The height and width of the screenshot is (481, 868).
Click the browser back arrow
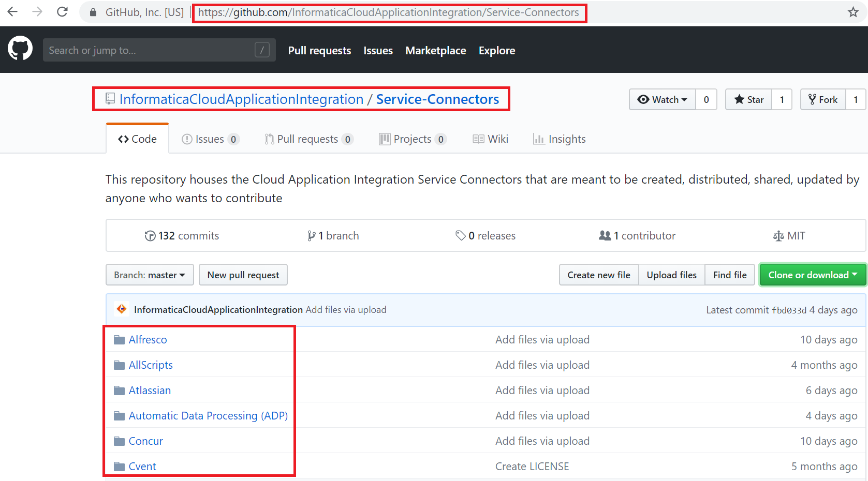[x=12, y=12]
